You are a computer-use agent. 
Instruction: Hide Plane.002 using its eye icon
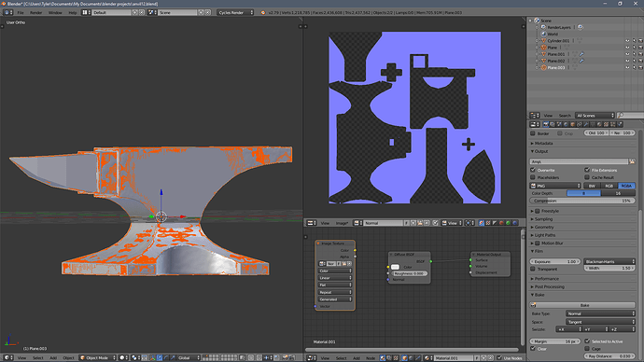coord(627,61)
